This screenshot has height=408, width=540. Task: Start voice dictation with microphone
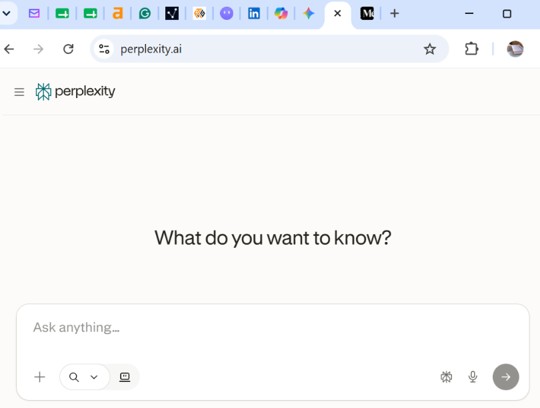coord(473,377)
